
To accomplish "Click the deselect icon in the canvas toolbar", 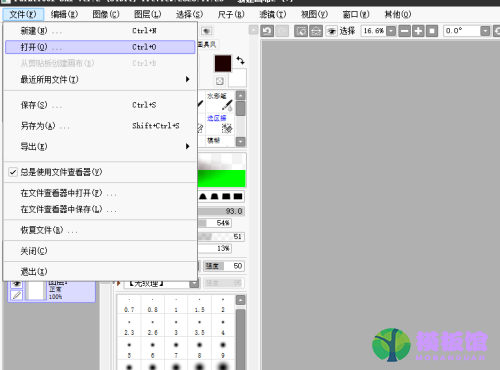I will 301,31.
